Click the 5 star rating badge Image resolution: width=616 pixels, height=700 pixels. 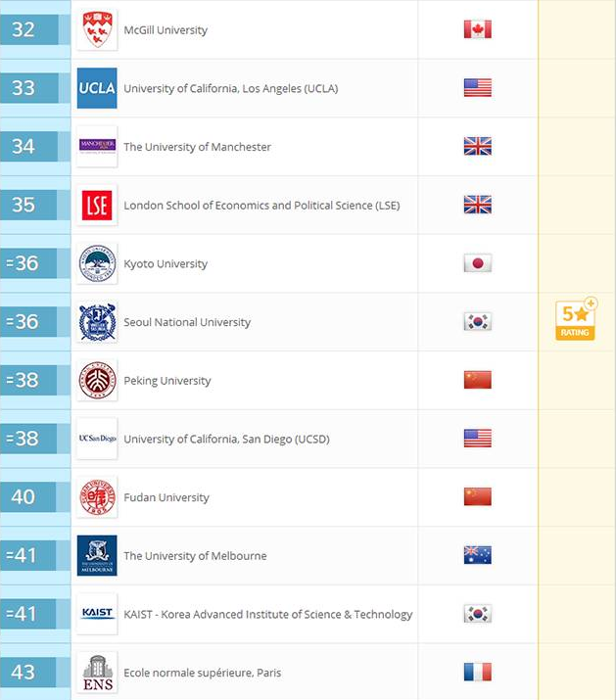point(576,319)
